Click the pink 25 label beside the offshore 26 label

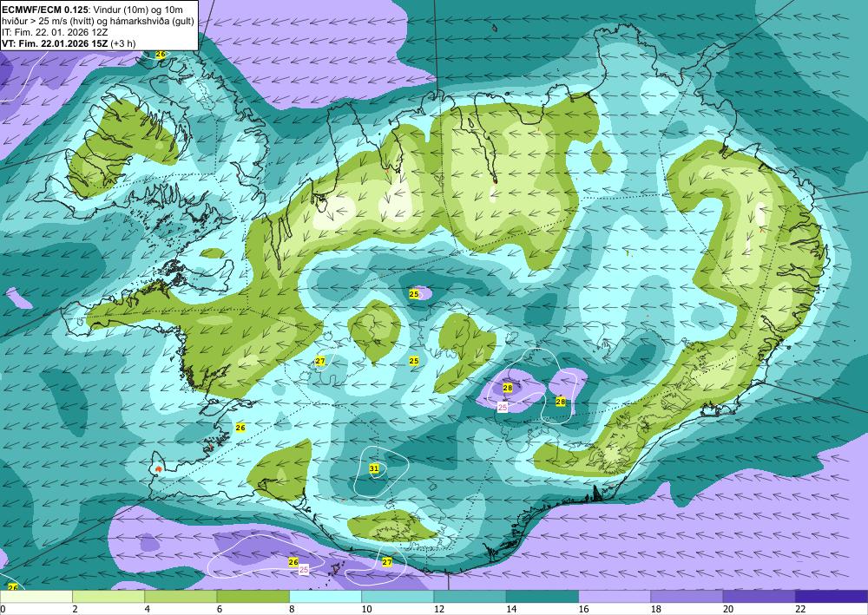[x=303, y=569]
